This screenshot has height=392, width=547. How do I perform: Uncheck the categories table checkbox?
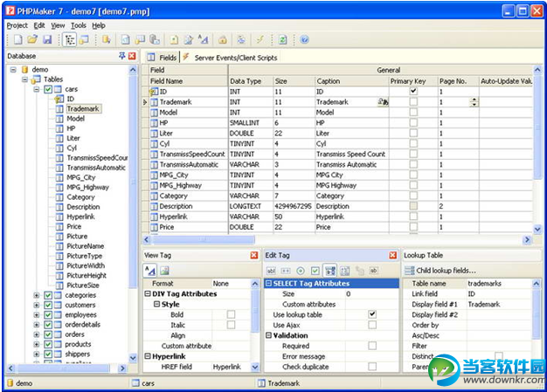point(48,295)
